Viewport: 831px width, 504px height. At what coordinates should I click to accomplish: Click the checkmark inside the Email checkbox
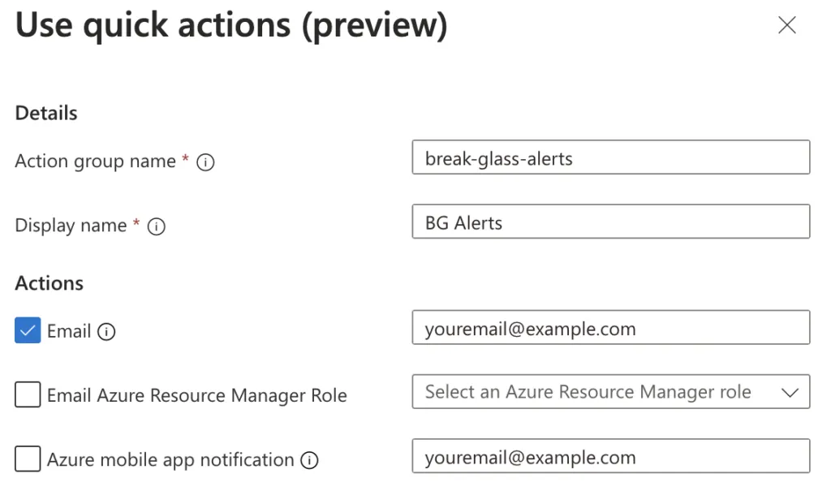tap(27, 330)
